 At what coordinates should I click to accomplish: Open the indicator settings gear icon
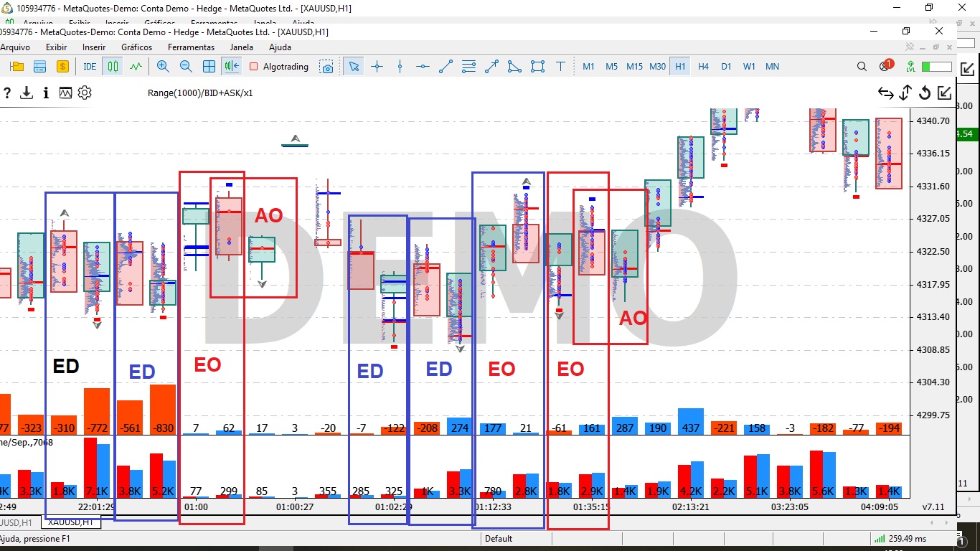[x=85, y=93]
